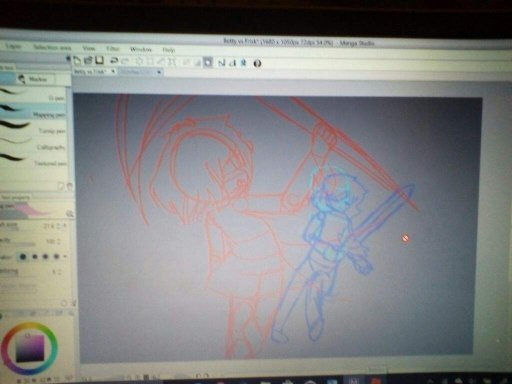
Task: Click the round black info icon
Action: click(257, 63)
